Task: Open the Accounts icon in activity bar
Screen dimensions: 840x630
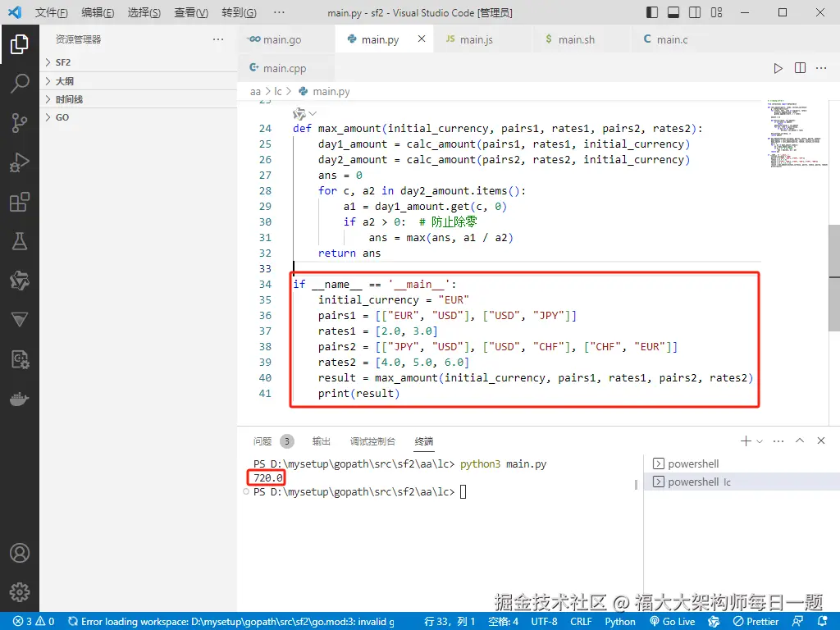Action: point(20,553)
